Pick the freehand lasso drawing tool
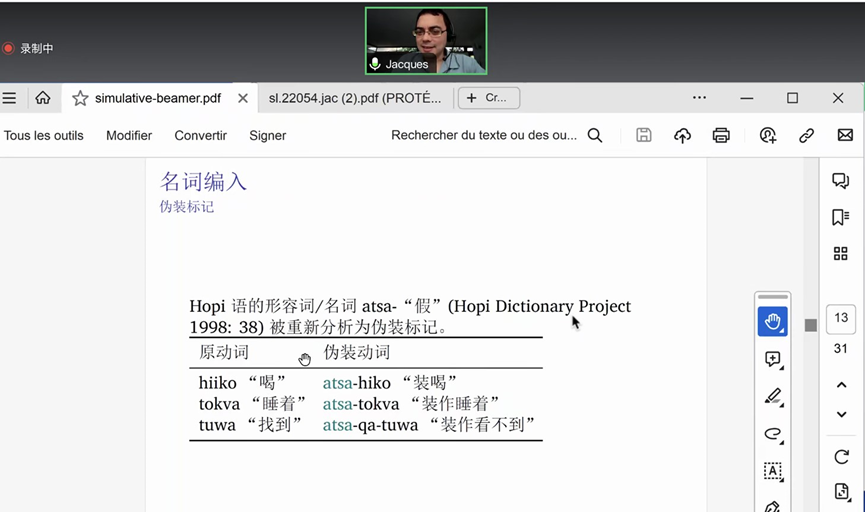The width and height of the screenshot is (865, 512). pos(772,434)
